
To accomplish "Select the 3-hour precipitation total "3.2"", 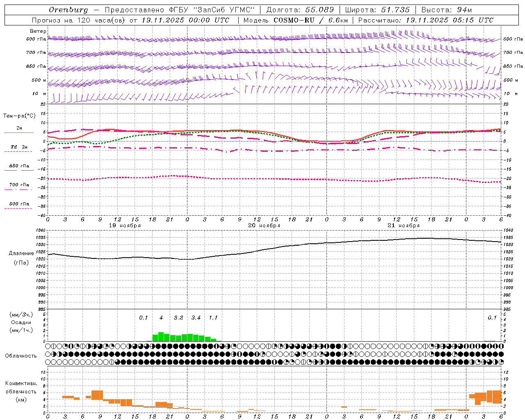I will point(178,318).
